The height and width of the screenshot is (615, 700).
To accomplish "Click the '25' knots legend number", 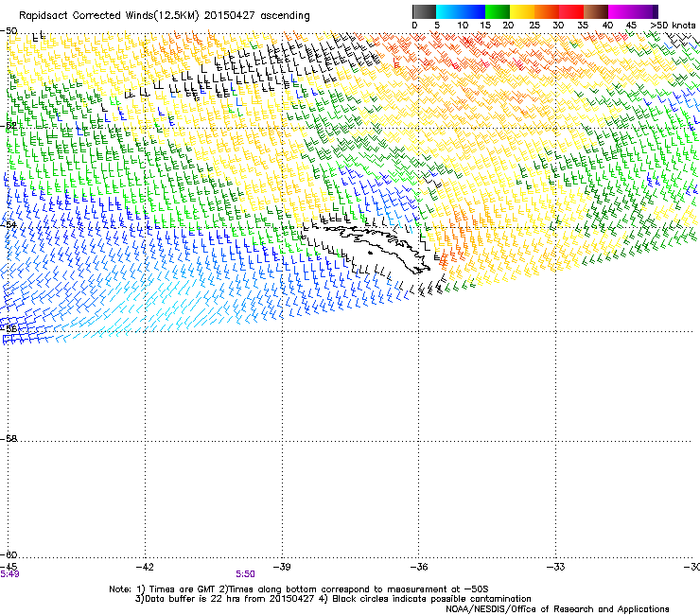I will [534, 26].
